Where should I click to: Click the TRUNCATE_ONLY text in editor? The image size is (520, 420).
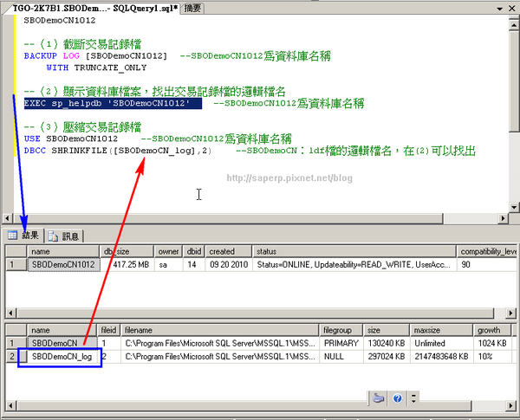pos(110,68)
